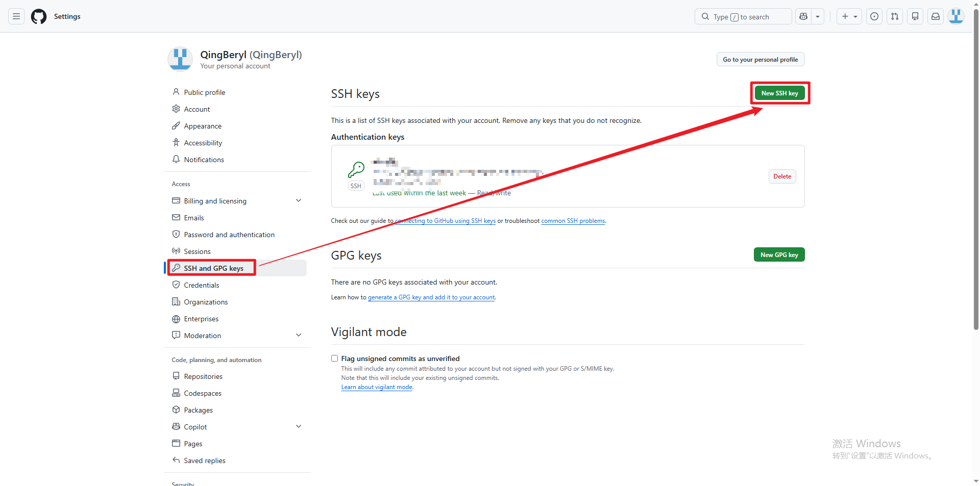Click the Enterprises globe icon
Viewport: 980px width, 486px height.
[x=176, y=319]
